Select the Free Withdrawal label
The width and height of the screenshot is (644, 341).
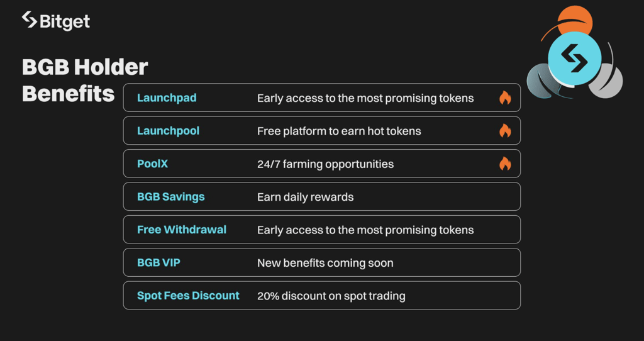pos(182,229)
